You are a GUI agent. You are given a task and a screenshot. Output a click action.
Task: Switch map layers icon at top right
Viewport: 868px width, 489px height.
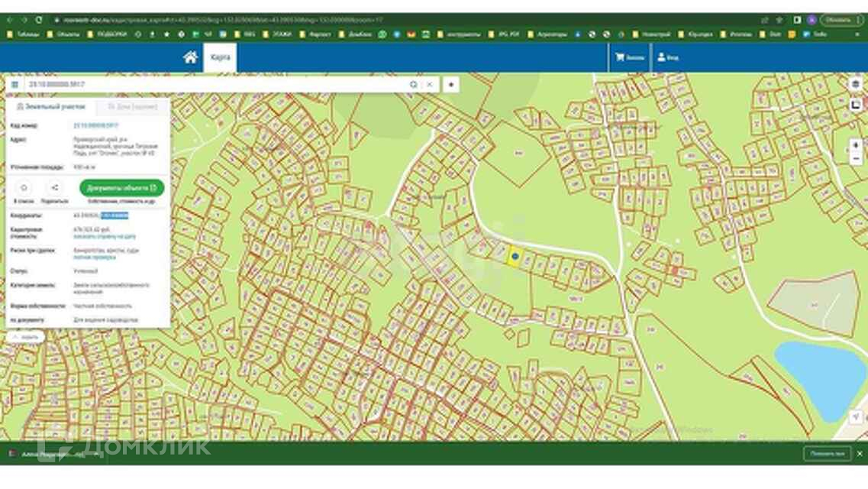coord(856,84)
